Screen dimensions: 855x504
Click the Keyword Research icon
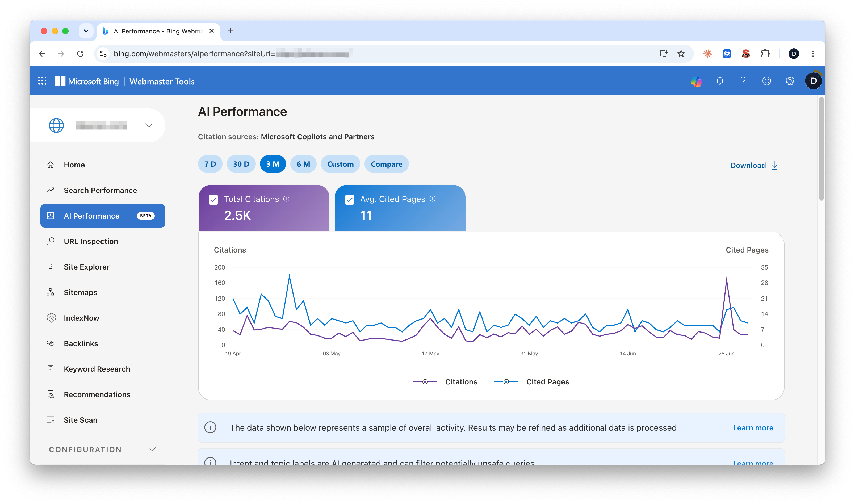click(x=51, y=369)
